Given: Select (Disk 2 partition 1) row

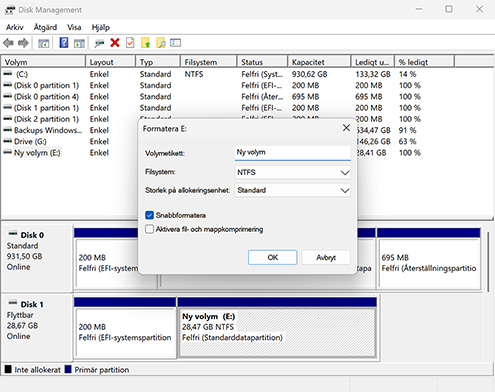Looking at the screenshot, I should tap(70, 119).
